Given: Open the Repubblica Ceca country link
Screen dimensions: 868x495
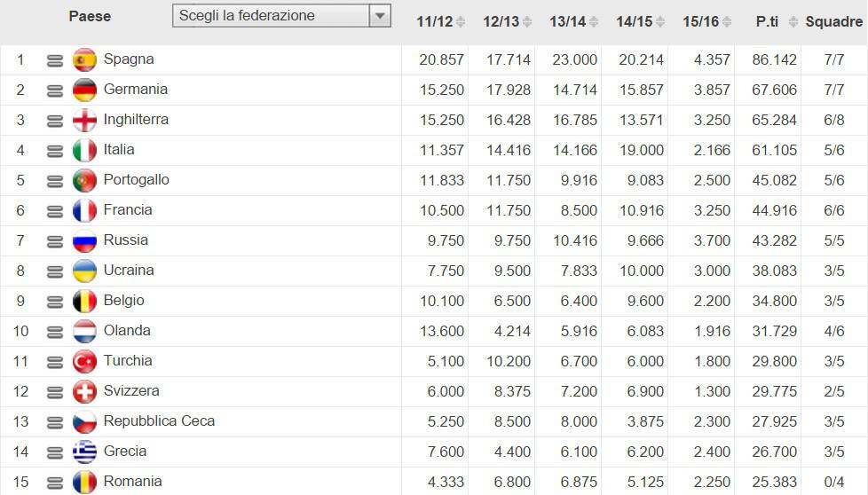Looking at the screenshot, I should 159,420.
